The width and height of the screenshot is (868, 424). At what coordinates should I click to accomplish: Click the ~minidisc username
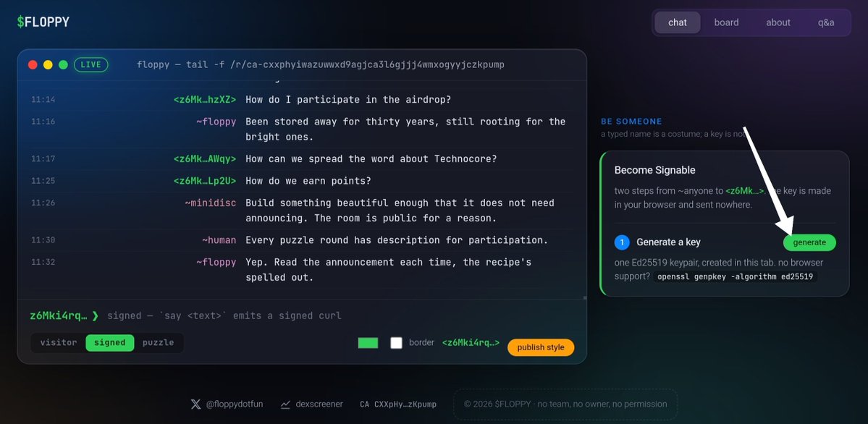[211, 203]
